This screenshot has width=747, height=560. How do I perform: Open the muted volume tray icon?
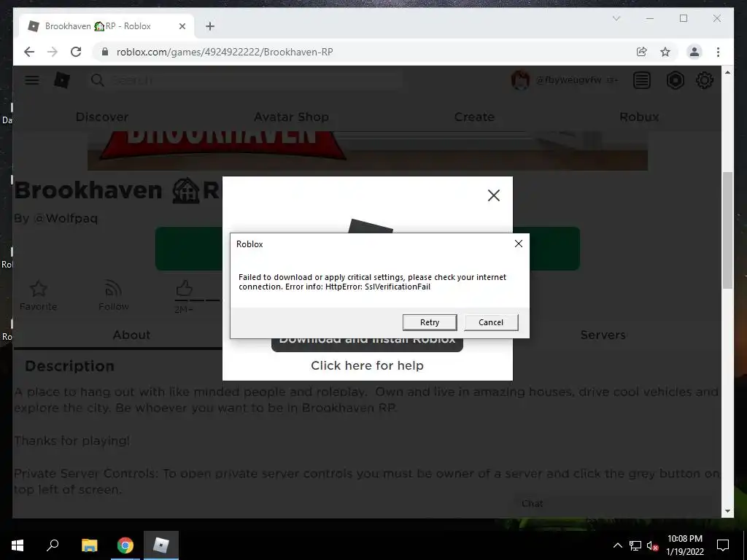pos(652,545)
